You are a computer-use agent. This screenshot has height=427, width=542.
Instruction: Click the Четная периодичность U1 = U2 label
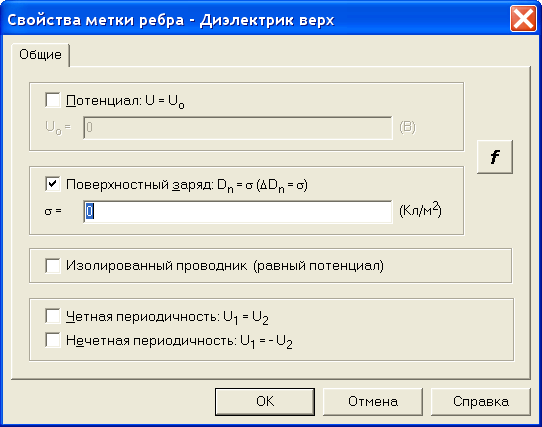(x=167, y=317)
